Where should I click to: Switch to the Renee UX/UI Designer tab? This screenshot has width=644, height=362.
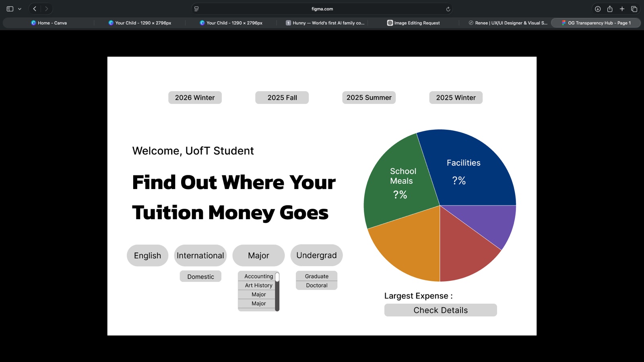508,23
